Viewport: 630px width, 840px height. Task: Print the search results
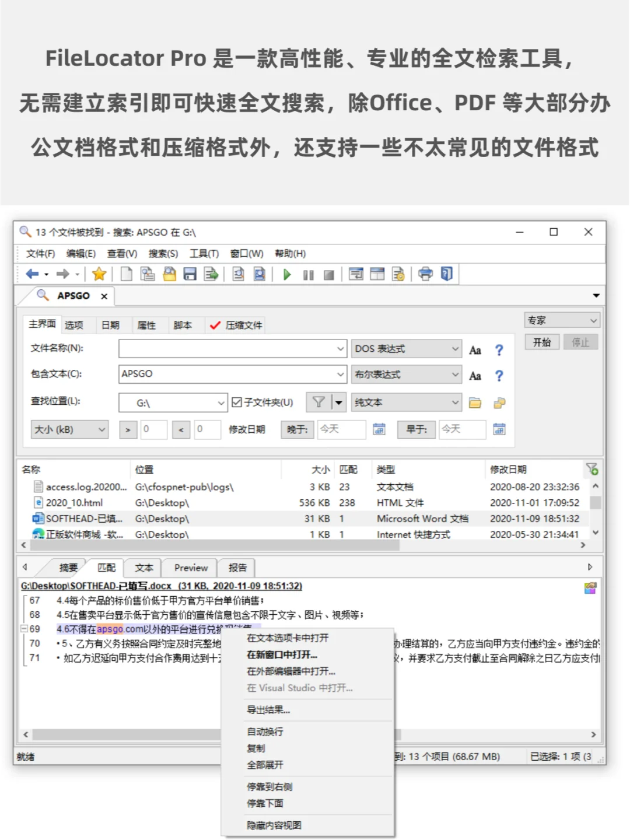pos(425,274)
